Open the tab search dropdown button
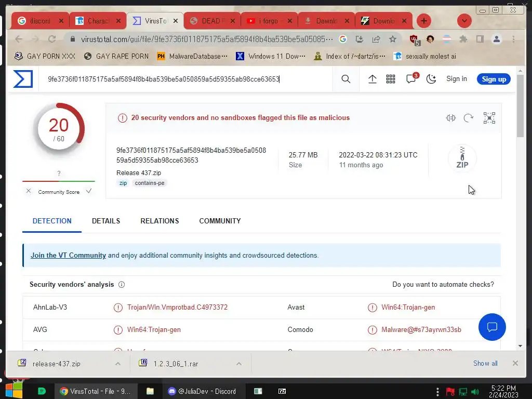 coord(464,21)
